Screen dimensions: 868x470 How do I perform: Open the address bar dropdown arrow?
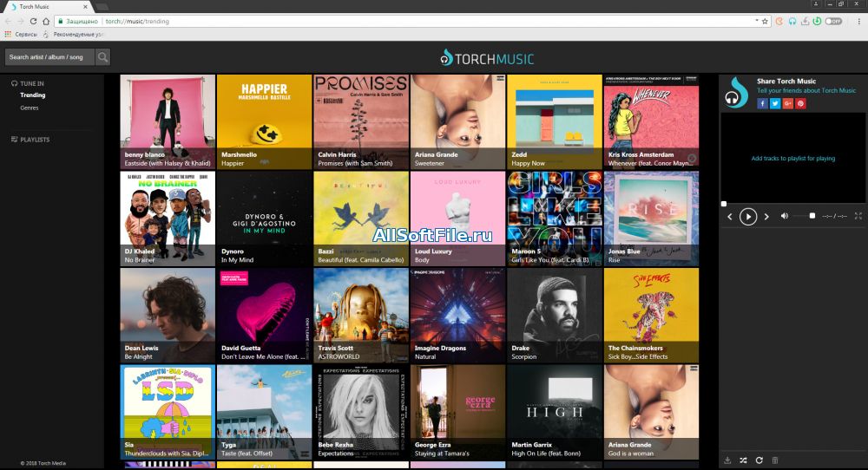(x=757, y=21)
